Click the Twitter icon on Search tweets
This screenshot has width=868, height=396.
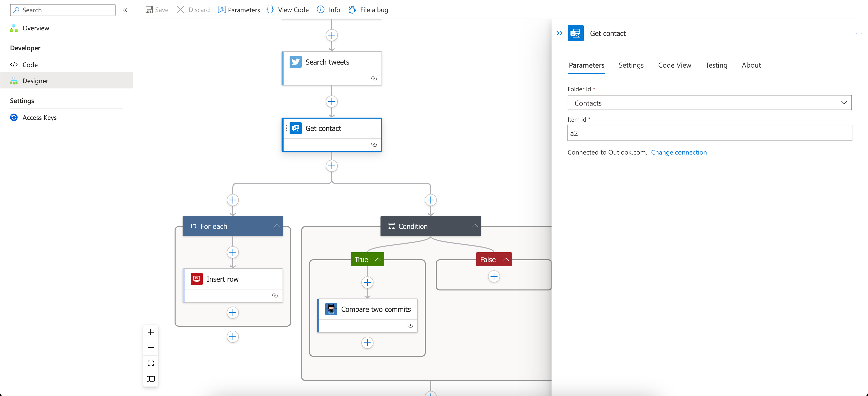[296, 62]
